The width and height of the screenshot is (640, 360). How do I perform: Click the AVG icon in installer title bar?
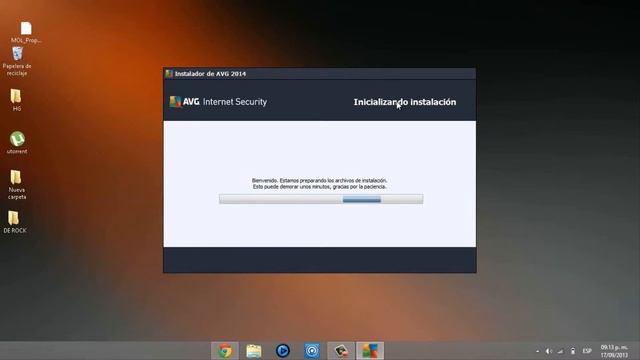click(x=169, y=73)
